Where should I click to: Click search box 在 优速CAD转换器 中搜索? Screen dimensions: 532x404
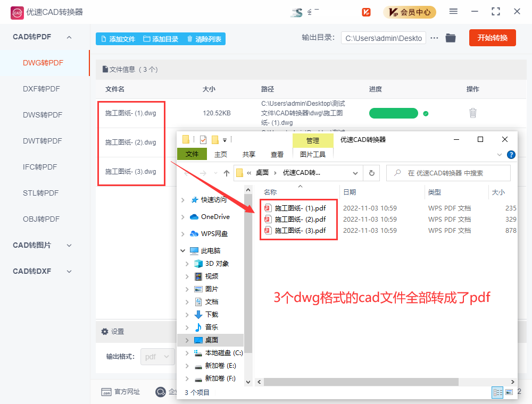click(x=448, y=173)
